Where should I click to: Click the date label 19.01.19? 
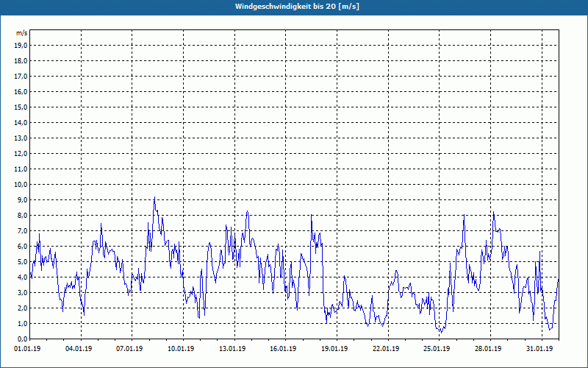[x=334, y=349]
